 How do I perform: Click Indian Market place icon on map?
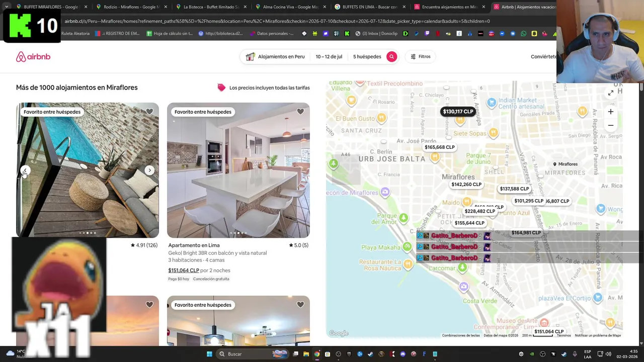pos(492,103)
